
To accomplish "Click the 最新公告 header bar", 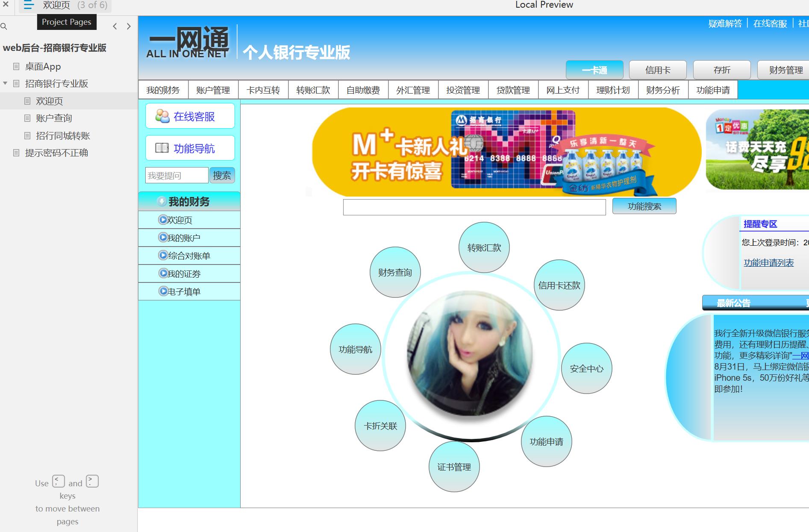I will click(756, 303).
